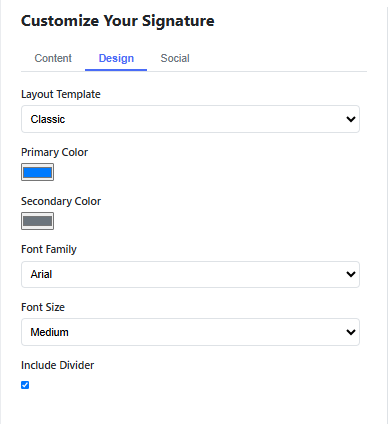Screen dimensions: 389x424
Task: Uncheck the Include Divider checkbox
Action: 25,385
